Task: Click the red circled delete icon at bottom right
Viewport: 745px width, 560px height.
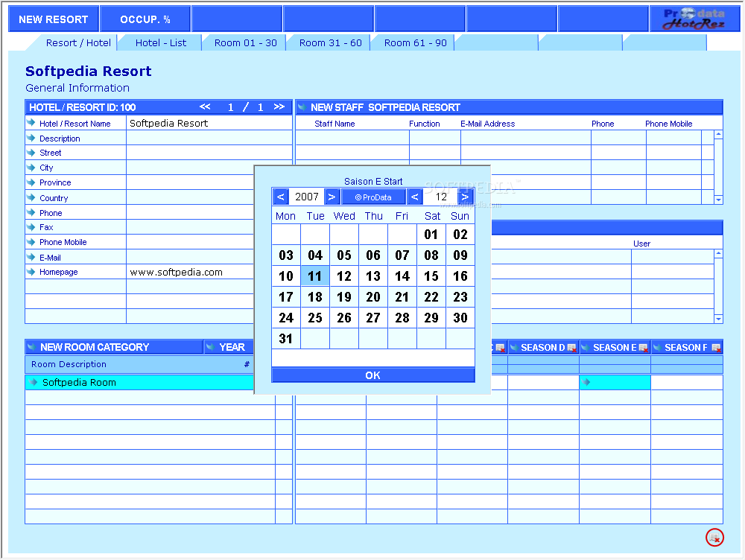Action: (x=714, y=537)
